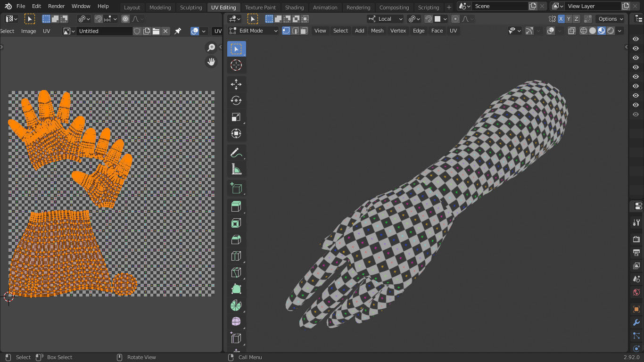Toggle face select mode in 3D viewport
The width and height of the screenshot is (644, 362).
[x=304, y=31]
